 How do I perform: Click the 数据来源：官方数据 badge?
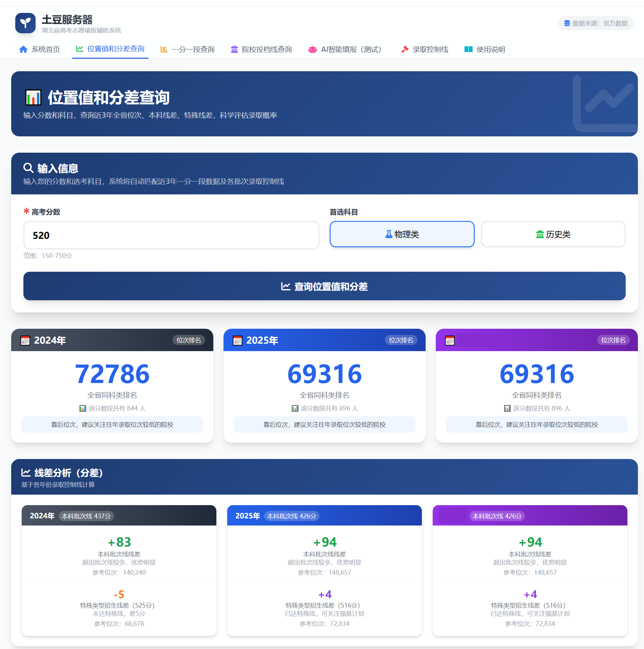tap(596, 23)
